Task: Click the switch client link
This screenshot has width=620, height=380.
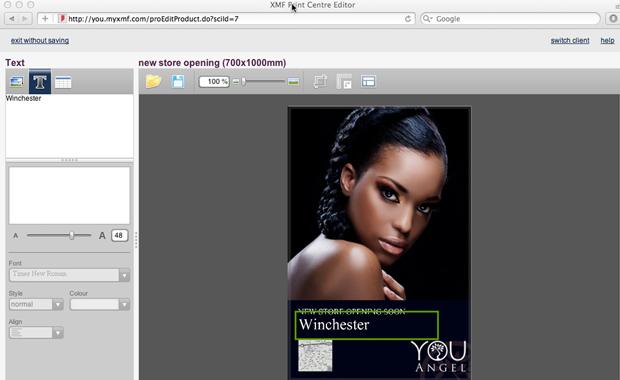Action: coord(570,40)
